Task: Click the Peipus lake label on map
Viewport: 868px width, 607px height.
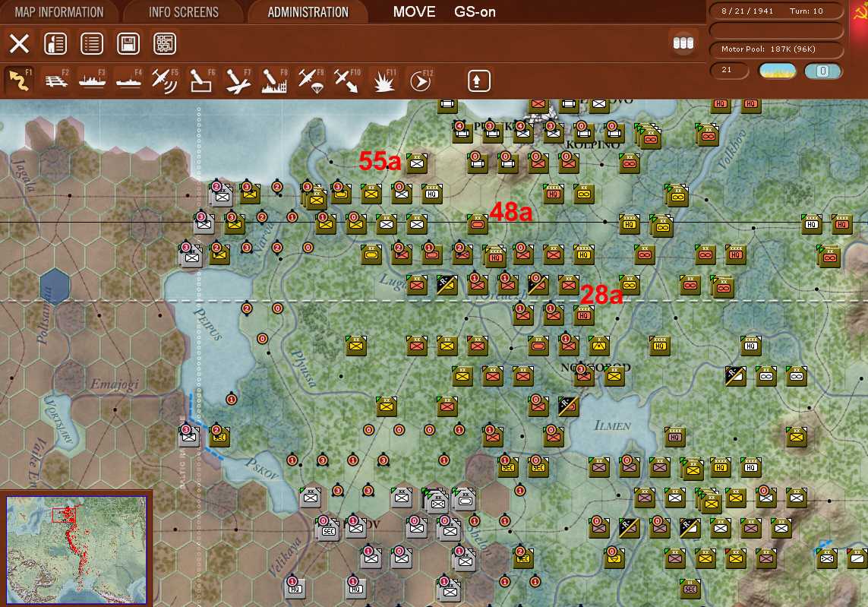Action: click(x=208, y=324)
